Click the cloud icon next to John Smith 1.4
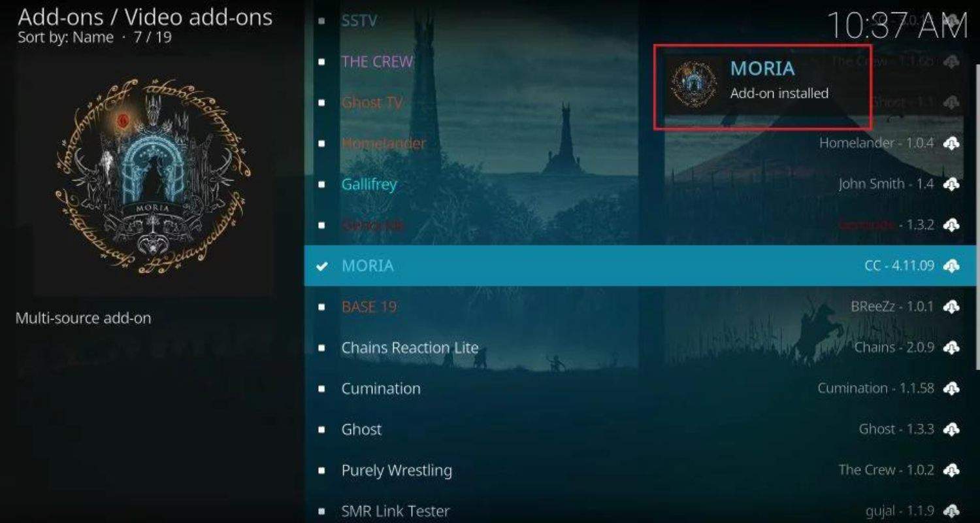 (x=951, y=184)
